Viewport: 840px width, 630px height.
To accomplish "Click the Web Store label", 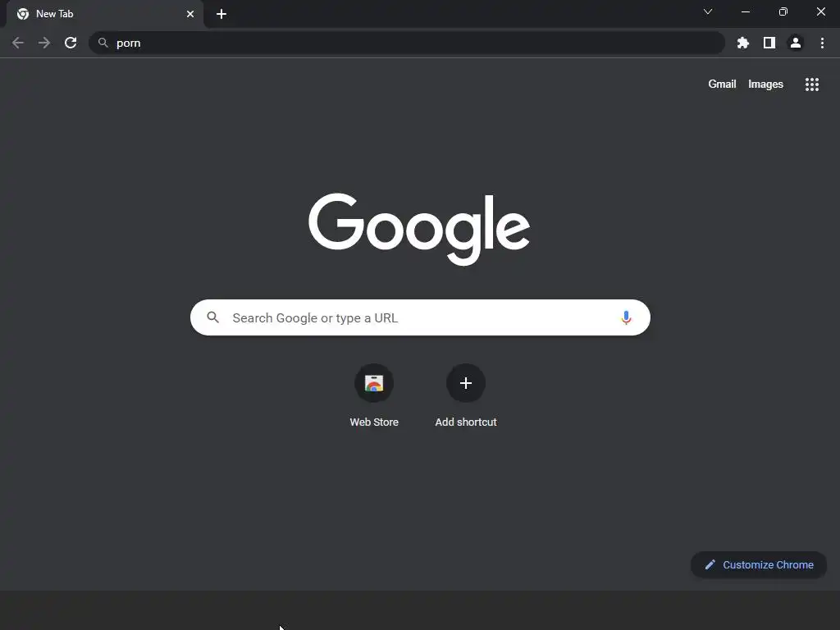I will coord(374,422).
